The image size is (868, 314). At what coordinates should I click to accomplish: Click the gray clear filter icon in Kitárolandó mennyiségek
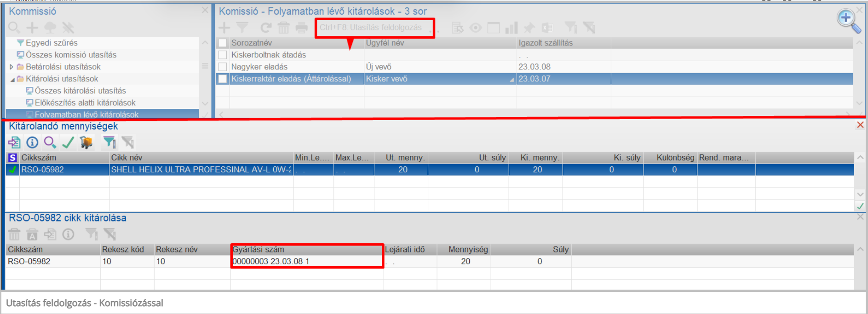(127, 143)
